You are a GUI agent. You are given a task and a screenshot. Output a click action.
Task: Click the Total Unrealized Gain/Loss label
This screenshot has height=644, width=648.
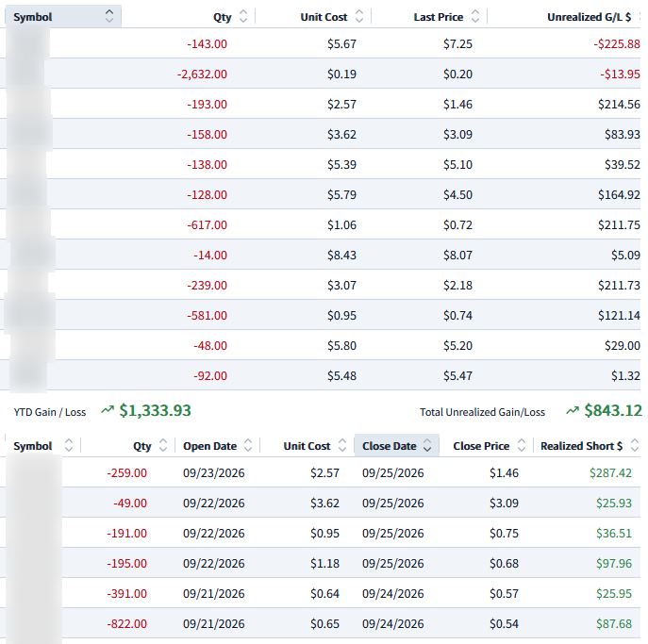(482, 412)
